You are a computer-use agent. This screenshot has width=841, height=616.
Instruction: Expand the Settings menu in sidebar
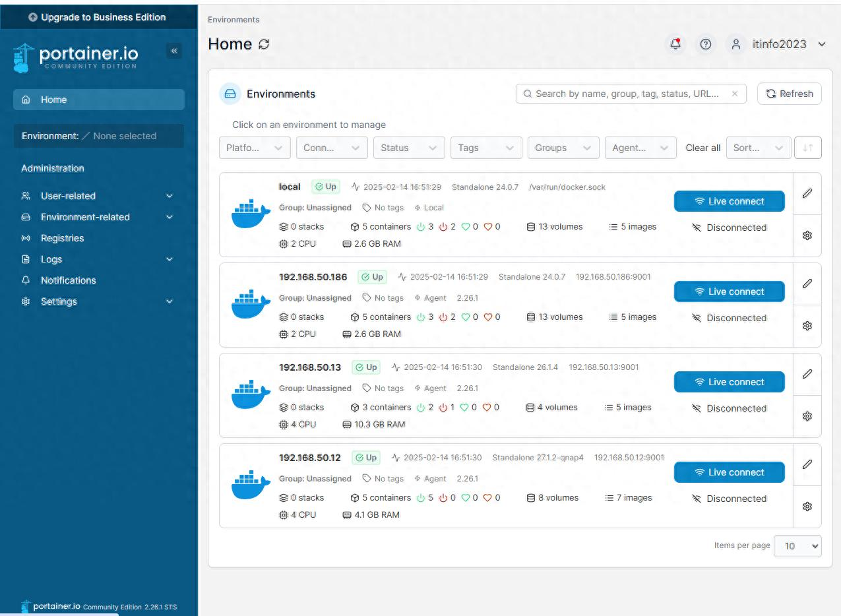(x=98, y=301)
